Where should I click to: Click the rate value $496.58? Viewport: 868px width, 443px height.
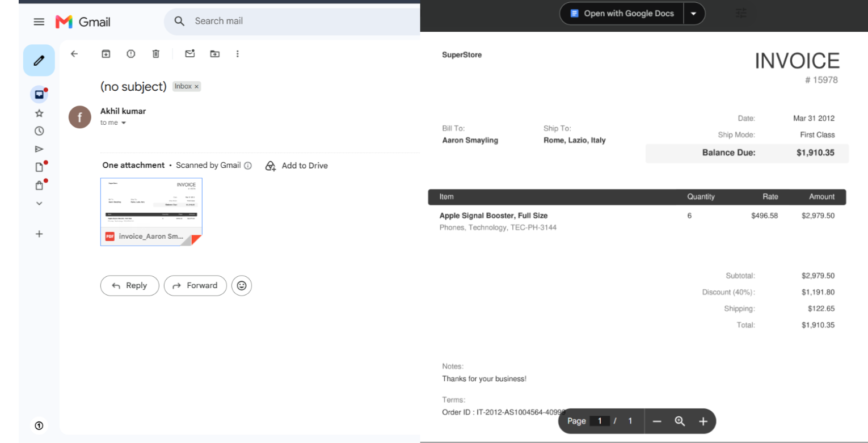tap(764, 216)
